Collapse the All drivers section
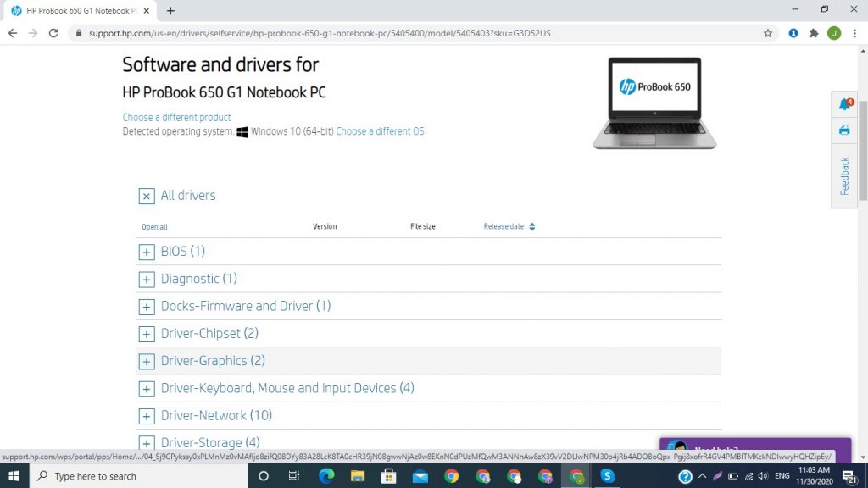The width and height of the screenshot is (868, 488). click(x=147, y=196)
